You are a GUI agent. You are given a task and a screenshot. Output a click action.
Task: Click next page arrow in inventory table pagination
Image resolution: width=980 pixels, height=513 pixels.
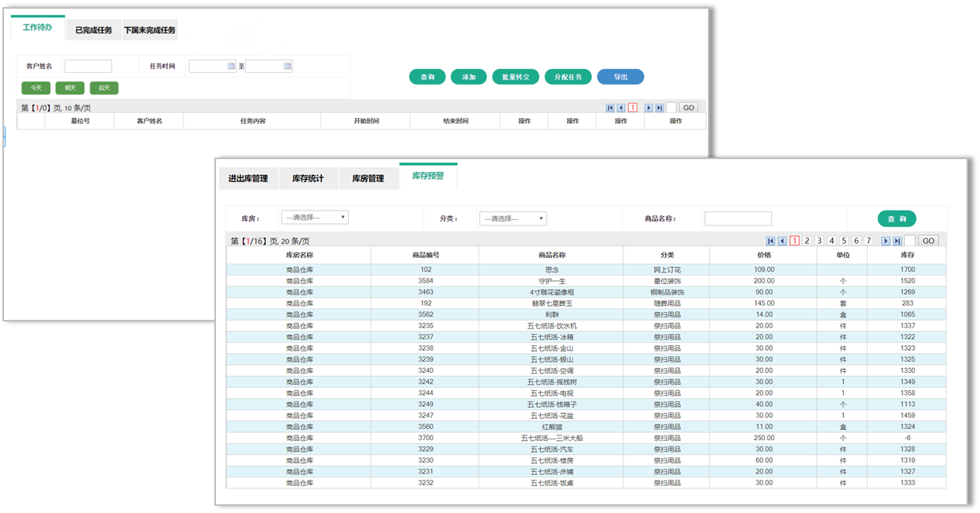coord(886,241)
